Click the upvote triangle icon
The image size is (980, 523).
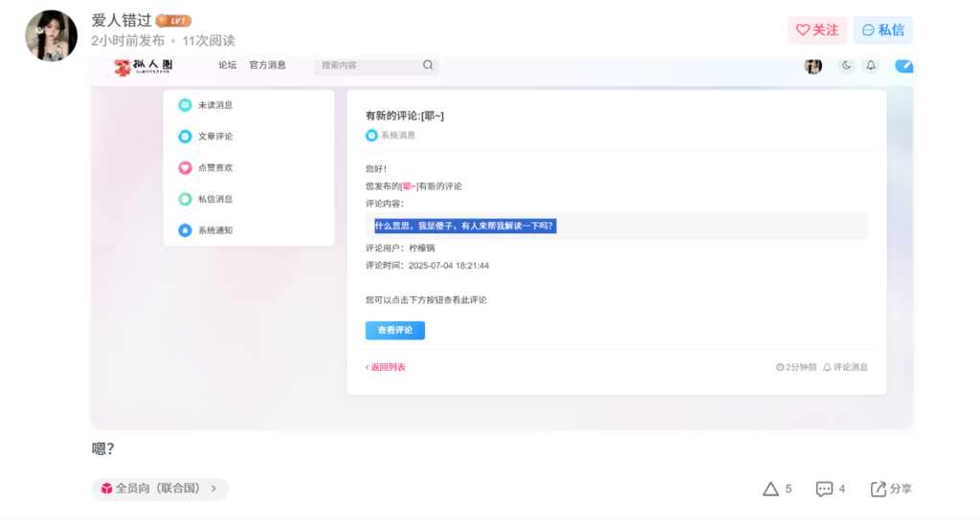(x=770, y=490)
